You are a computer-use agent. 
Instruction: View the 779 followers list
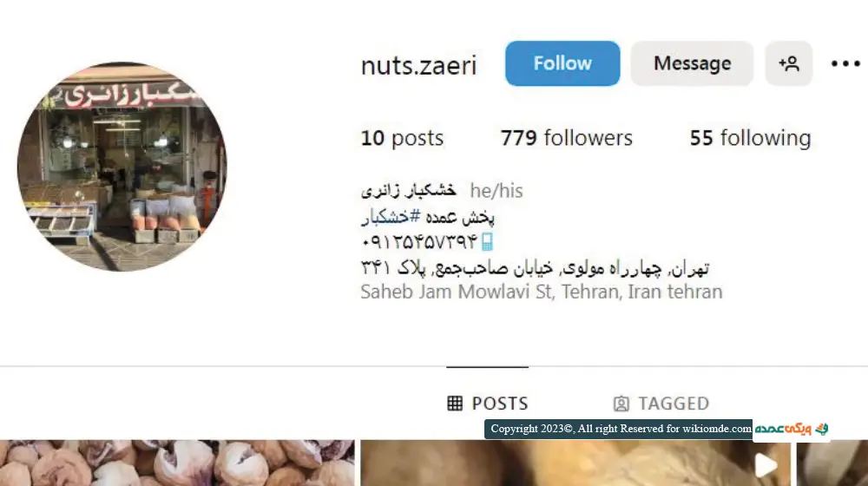click(x=566, y=138)
